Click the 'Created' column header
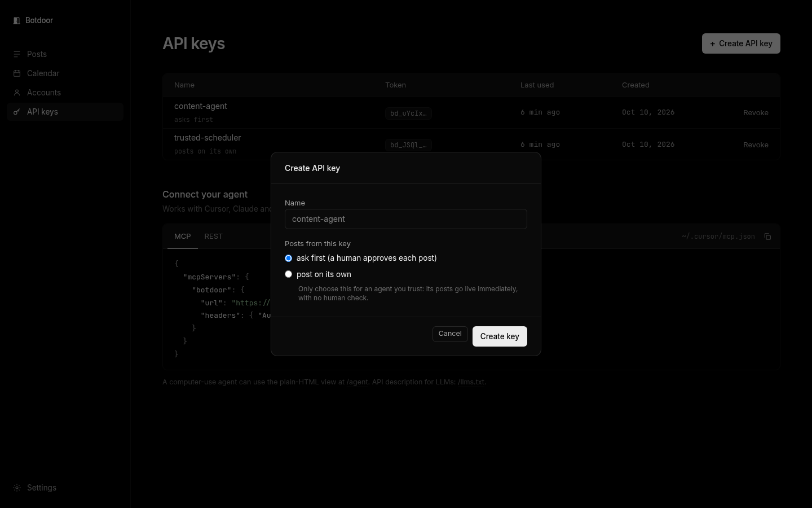 coord(636,85)
